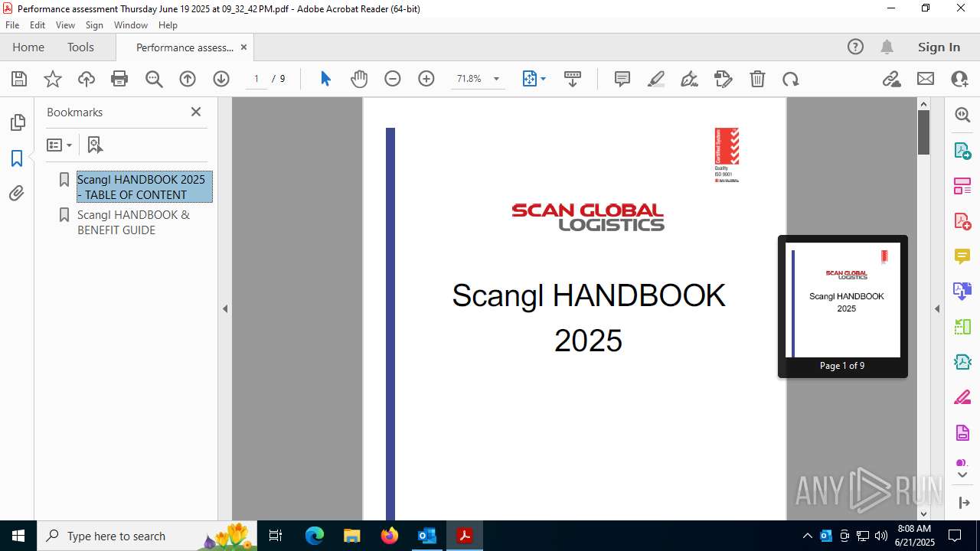Open the Comment tool in the right pane
The width and height of the screenshot is (980, 551).
tap(962, 256)
